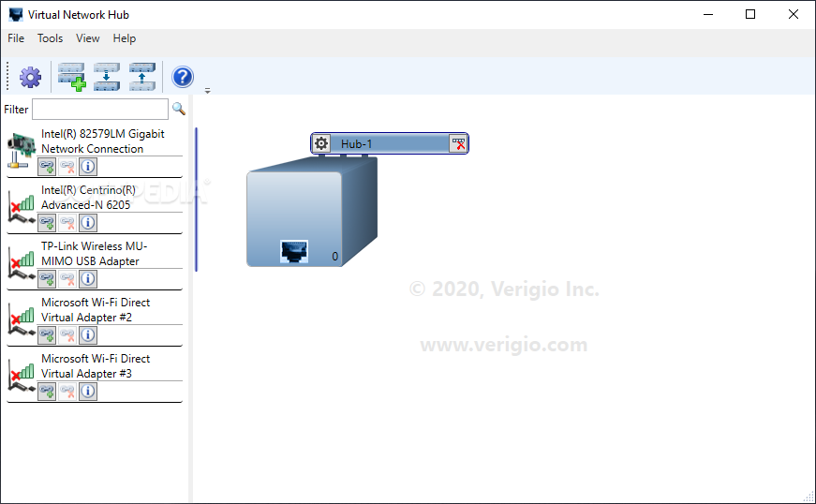Viewport: 816px width, 504px height.
Task: Show info for TP-Link Wireless MU-MIMO adapter
Action: (88, 279)
